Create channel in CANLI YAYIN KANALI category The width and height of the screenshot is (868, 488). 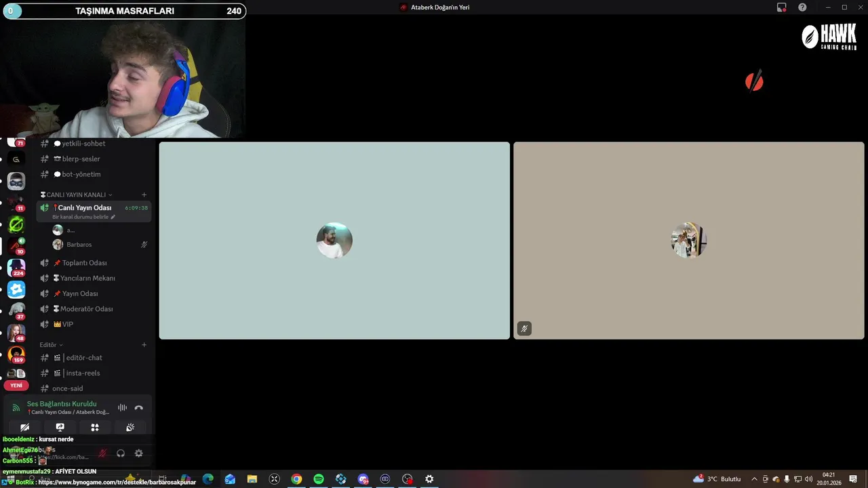tap(144, 195)
